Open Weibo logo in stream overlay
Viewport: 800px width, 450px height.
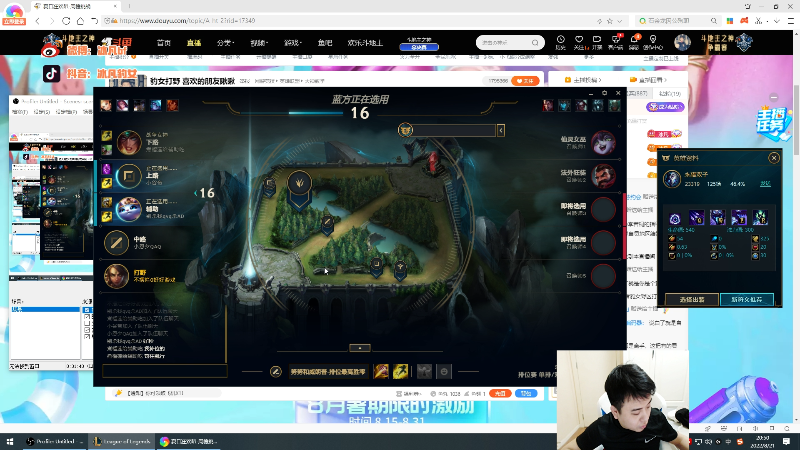point(50,50)
